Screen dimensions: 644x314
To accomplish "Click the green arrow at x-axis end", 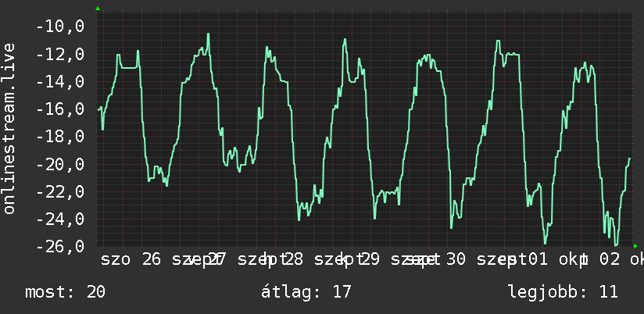I will coord(635,246).
